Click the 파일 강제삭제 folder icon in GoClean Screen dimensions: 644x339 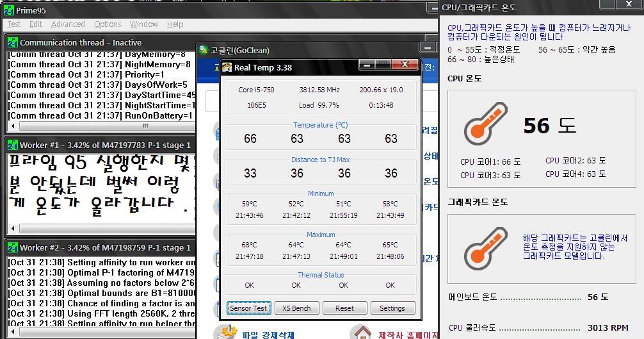[226, 332]
